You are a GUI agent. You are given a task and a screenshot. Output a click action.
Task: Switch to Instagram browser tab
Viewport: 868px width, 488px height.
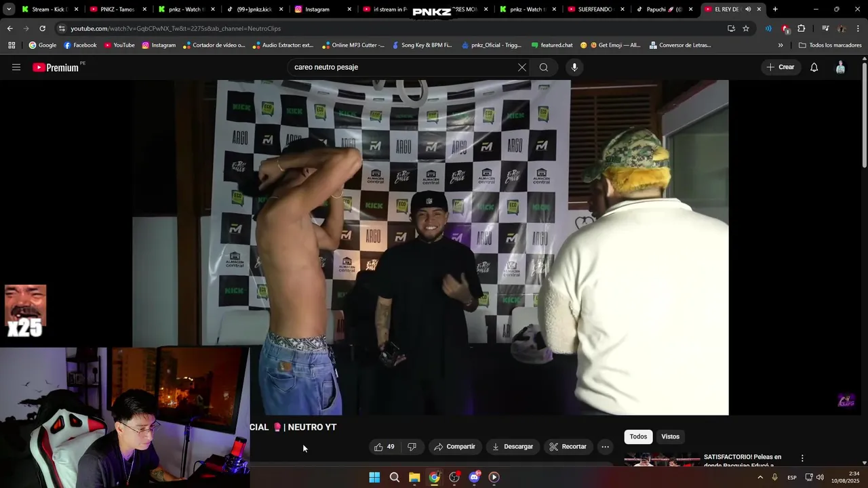click(322, 9)
